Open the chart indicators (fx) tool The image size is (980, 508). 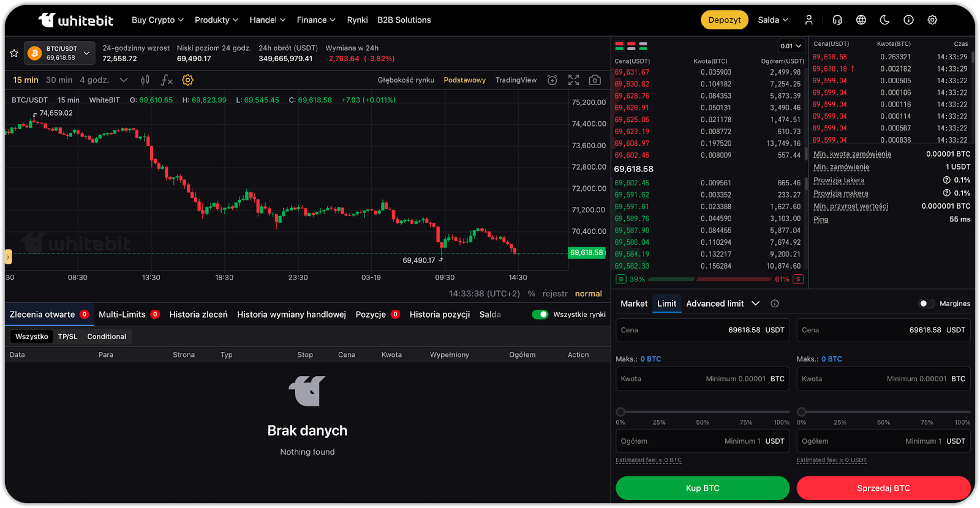pos(167,80)
